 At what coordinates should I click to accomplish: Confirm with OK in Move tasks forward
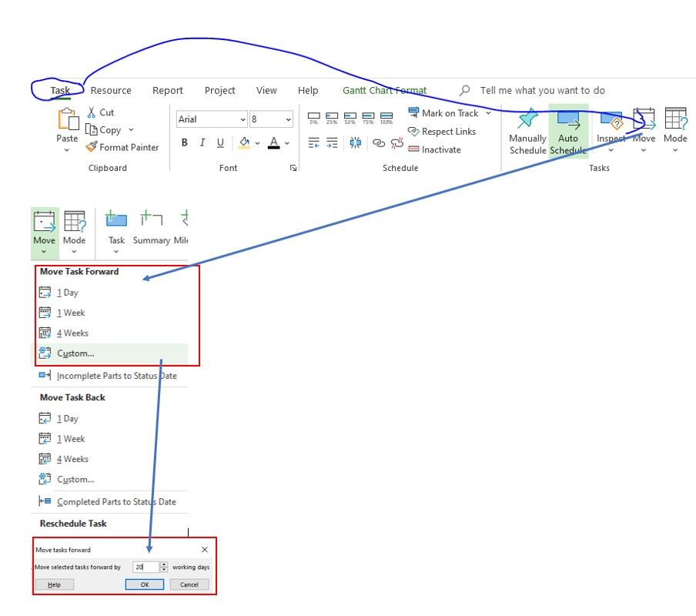pyautogui.click(x=145, y=584)
